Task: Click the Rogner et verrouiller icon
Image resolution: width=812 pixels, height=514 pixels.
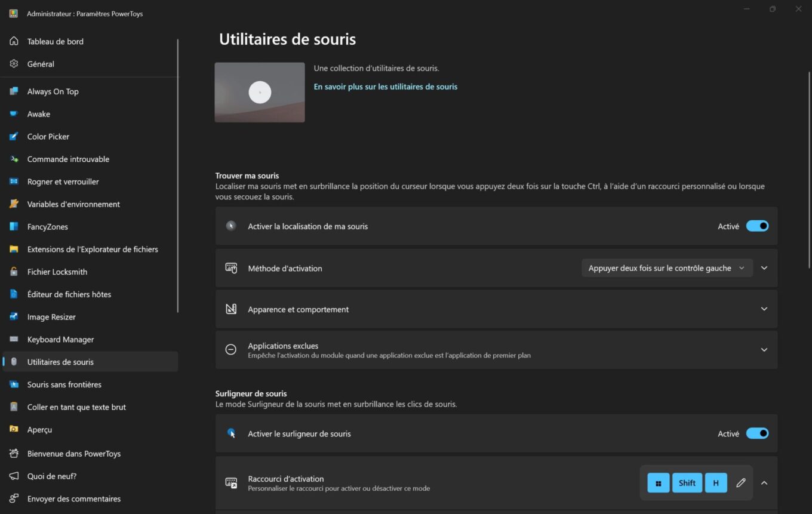Action: click(14, 181)
